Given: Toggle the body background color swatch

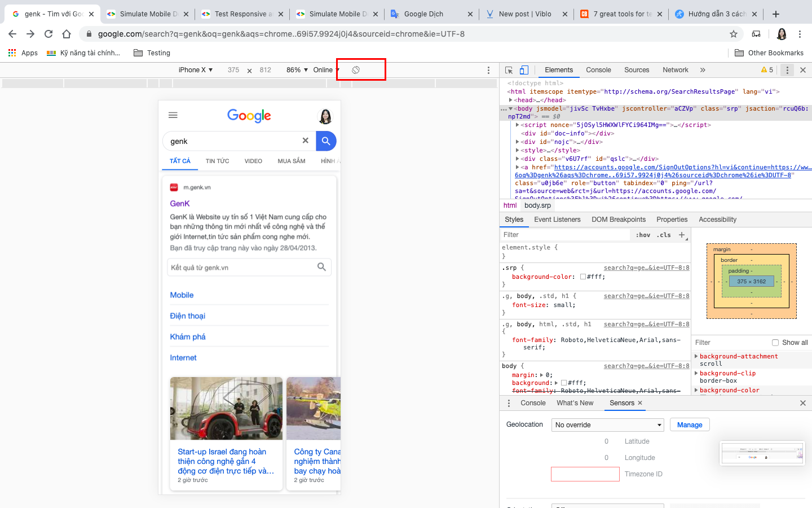Looking at the screenshot, I should pos(564,383).
